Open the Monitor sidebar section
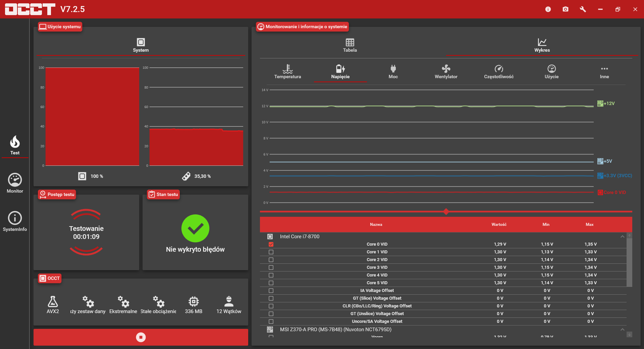644x349 pixels. coord(15,183)
